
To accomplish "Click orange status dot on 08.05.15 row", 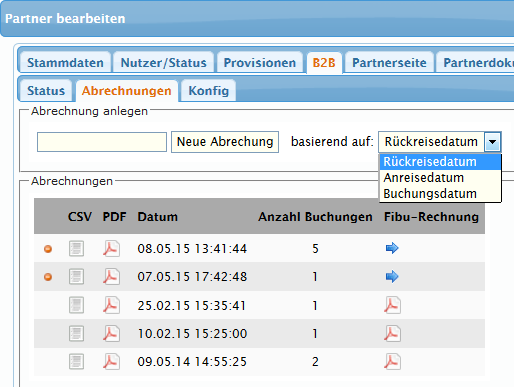I will click(48, 249).
